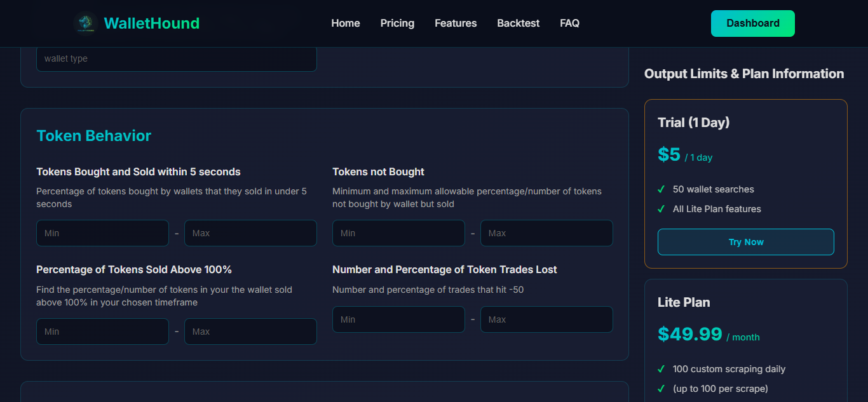Select the Features menu item

455,23
